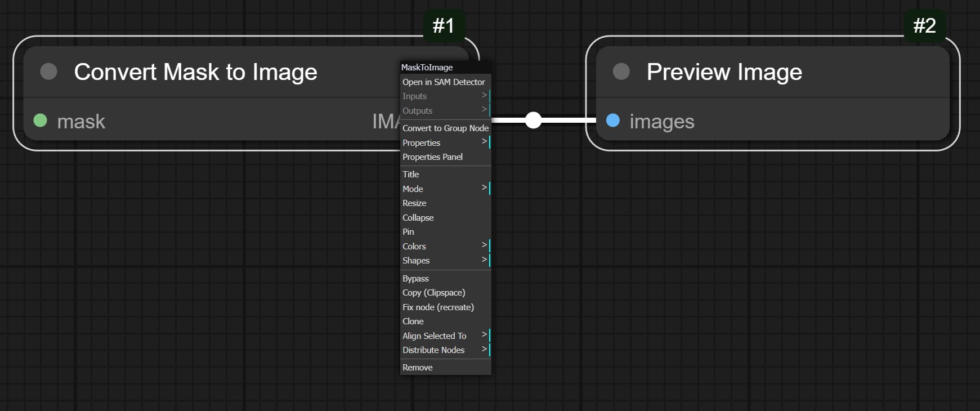Select Fix node (recreate)

pyautogui.click(x=446, y=307)
